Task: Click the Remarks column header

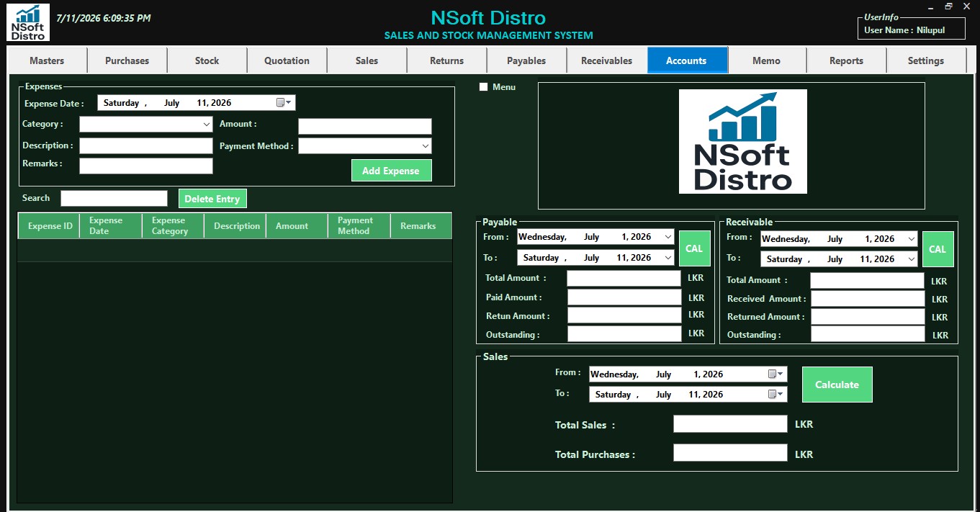Action: (x=421, y=226)
